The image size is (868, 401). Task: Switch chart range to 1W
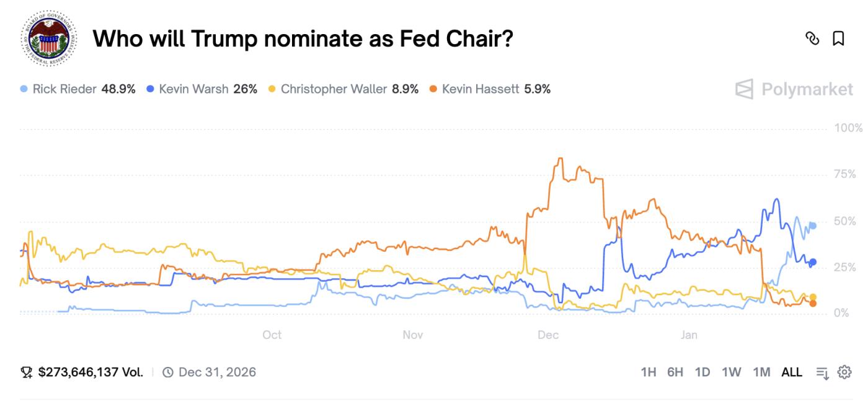point(732,372)
